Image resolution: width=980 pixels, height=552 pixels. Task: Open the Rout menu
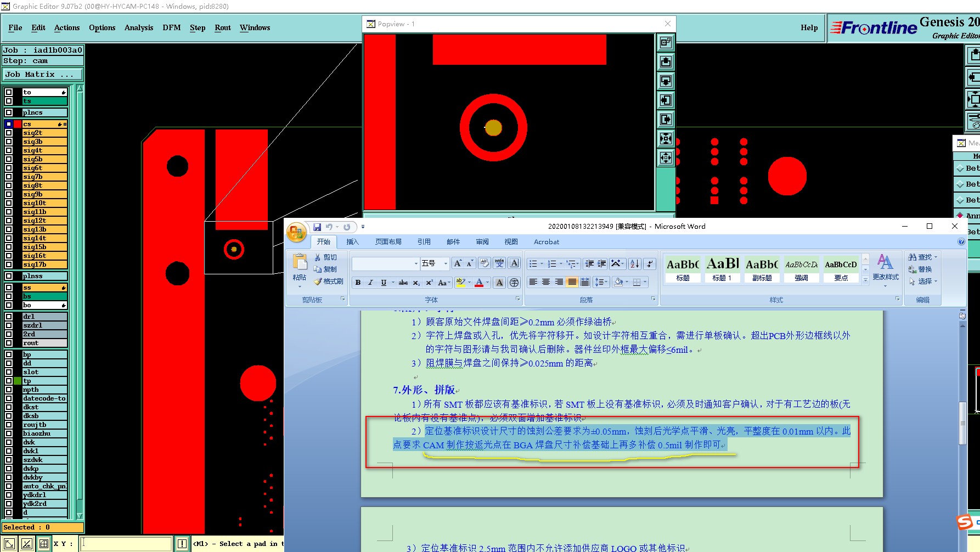pos(223,27)
